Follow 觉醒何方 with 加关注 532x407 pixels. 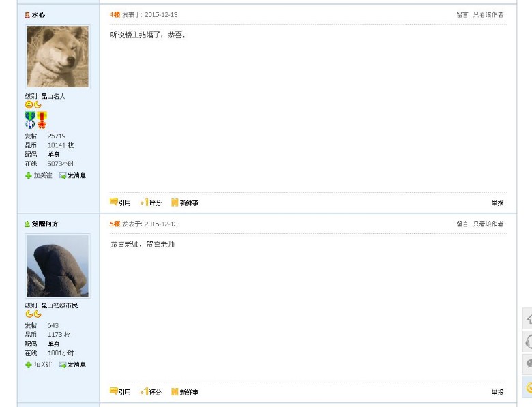click(x=39, y=365)
